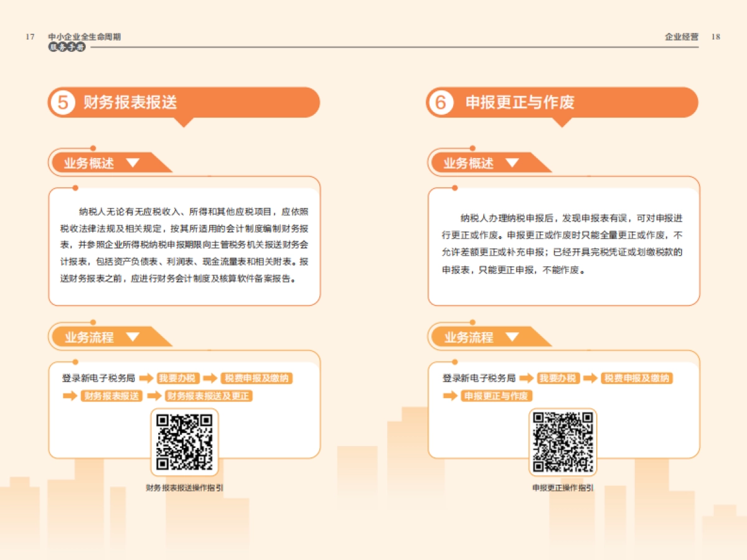This screenshot has height=560, width=747.
Task: Select the 我要办税 step on the left
Action: [176, 378]
